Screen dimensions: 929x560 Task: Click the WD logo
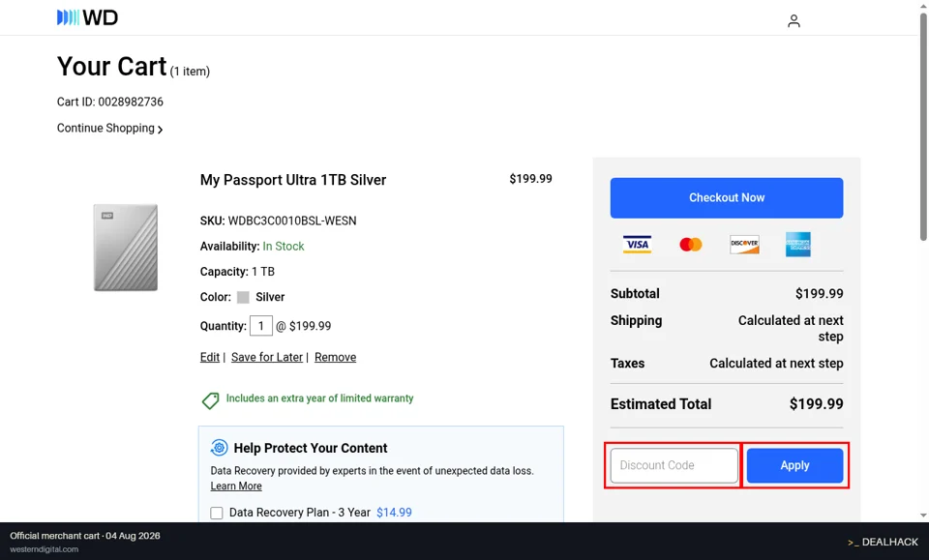point(87,17)
